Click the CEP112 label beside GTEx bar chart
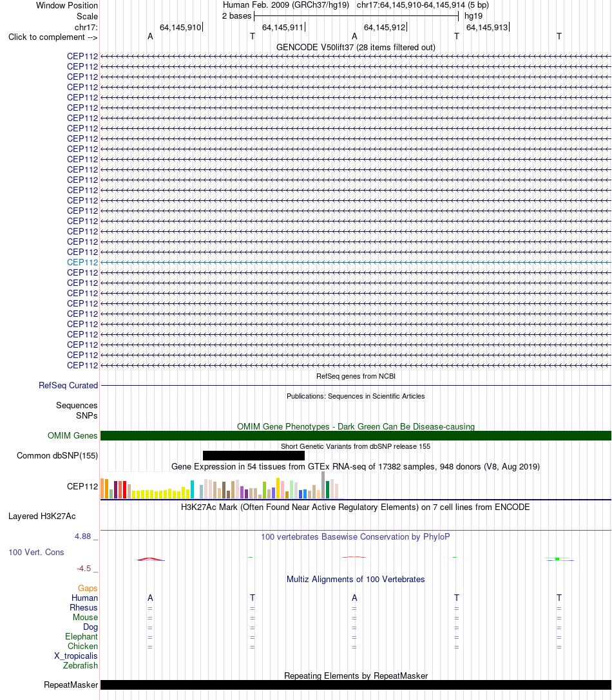Image resolution: width=612 pixels, height=700 pixels. pos(82,487)
